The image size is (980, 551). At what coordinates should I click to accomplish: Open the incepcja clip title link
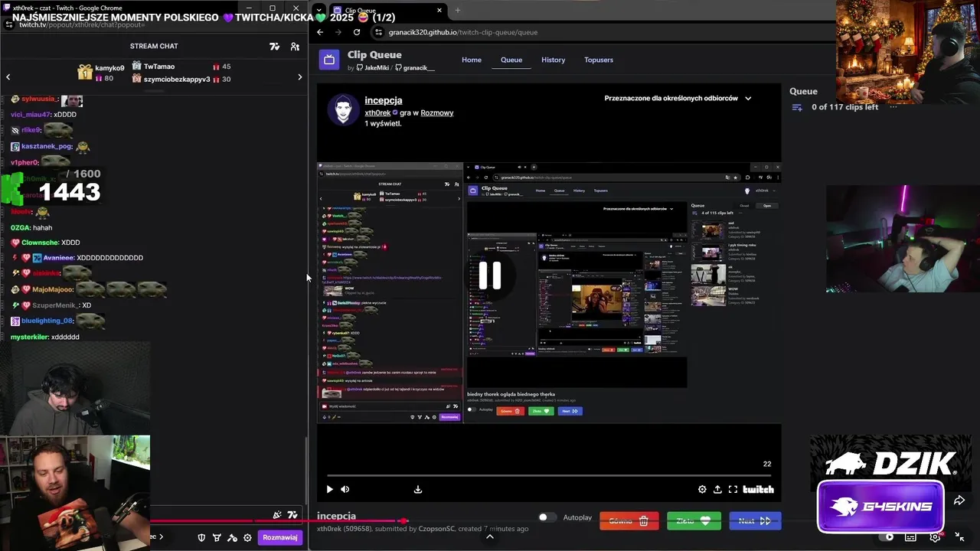[384, 100]
